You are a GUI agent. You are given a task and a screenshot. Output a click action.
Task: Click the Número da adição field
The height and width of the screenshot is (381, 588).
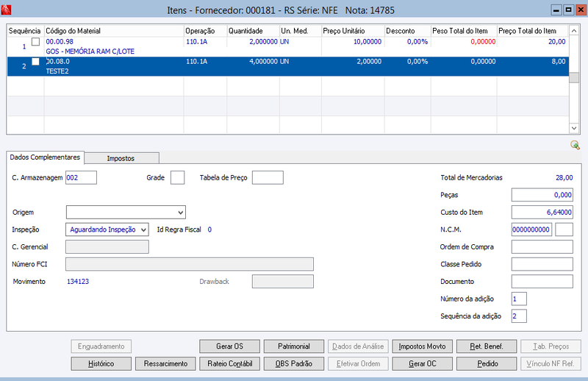(x=519, y=299)
